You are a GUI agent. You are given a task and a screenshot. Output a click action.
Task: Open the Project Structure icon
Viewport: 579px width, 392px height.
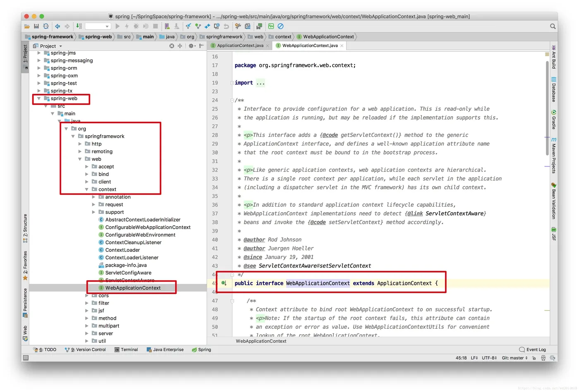point(247,26)
